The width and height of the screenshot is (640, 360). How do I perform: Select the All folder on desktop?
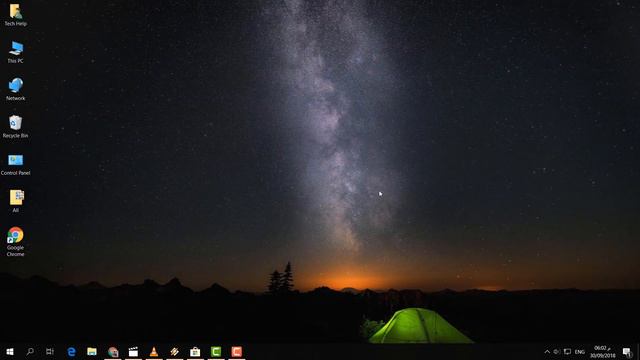click(16, 201)
